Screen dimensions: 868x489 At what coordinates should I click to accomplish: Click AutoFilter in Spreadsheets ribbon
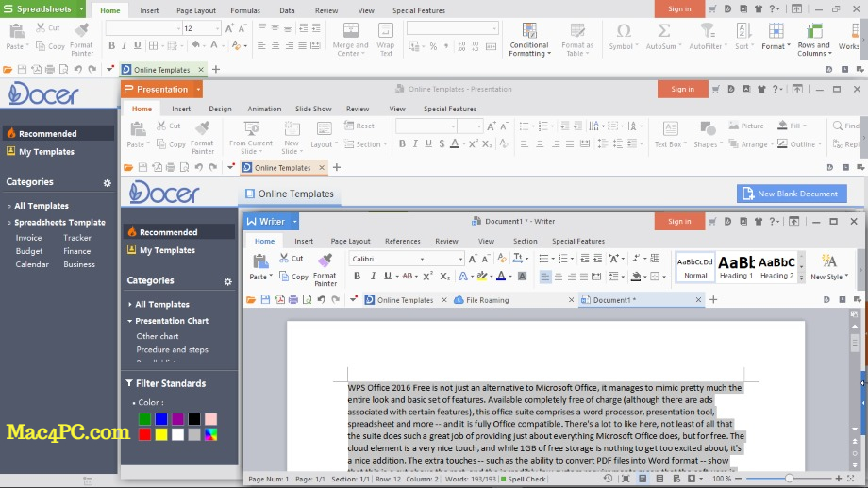(x=707, y=37)
